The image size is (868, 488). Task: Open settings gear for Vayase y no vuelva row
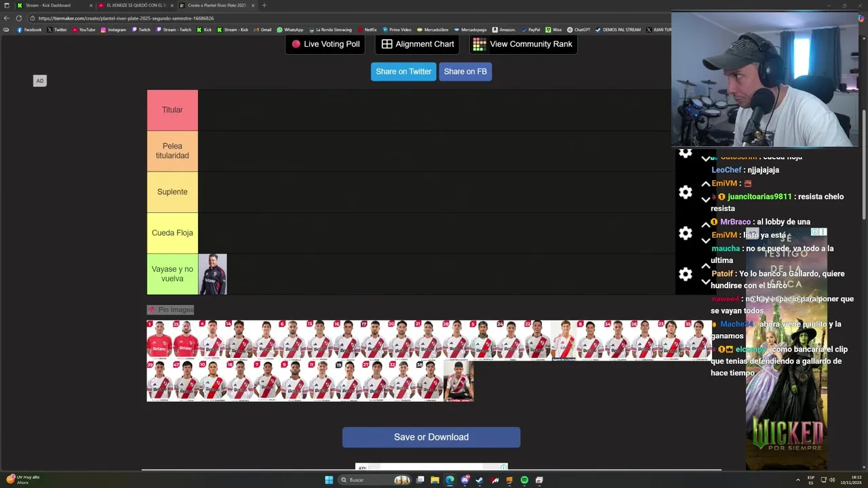[x=686, y=274]
